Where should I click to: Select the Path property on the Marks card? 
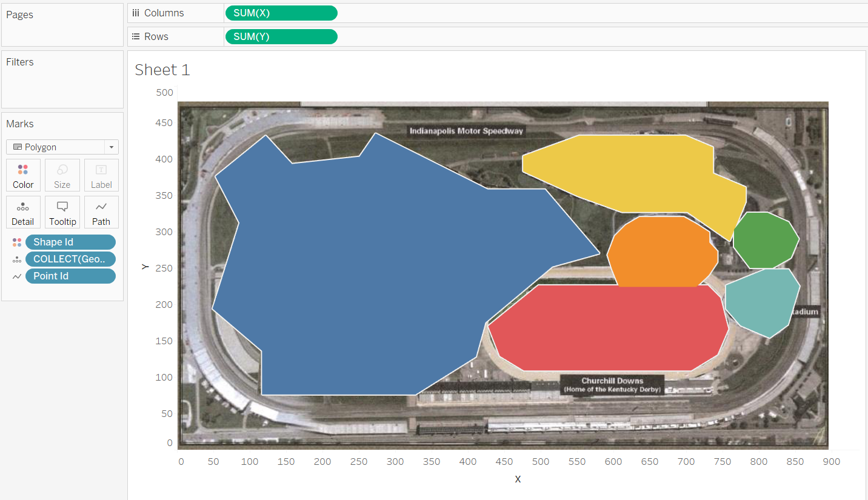coord(101,212)
